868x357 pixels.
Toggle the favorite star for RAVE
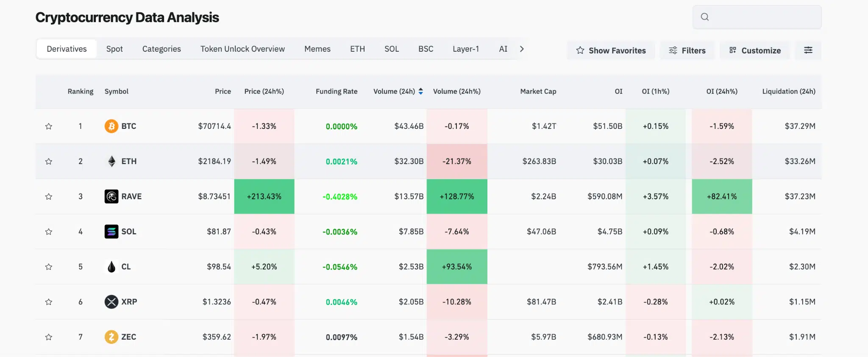click(x=49, y=197)
